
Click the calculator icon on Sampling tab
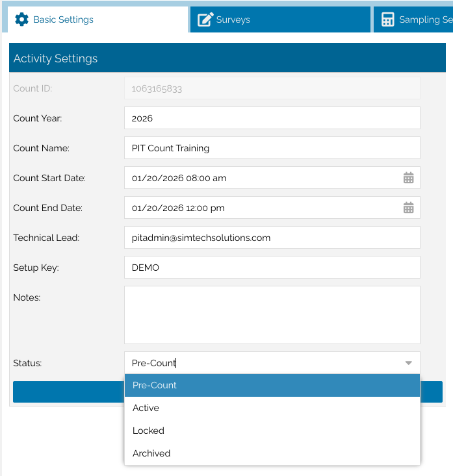click(x=387, y=19)
